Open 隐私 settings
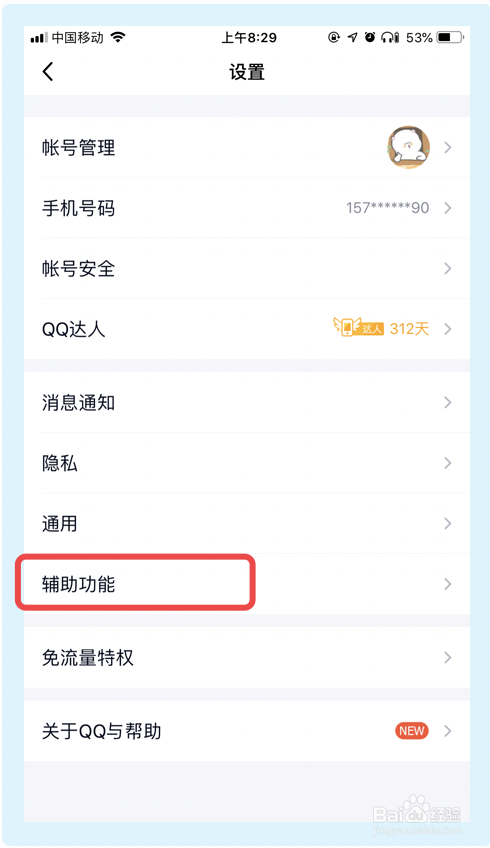 pyautogui.click(x=247, y=463)
